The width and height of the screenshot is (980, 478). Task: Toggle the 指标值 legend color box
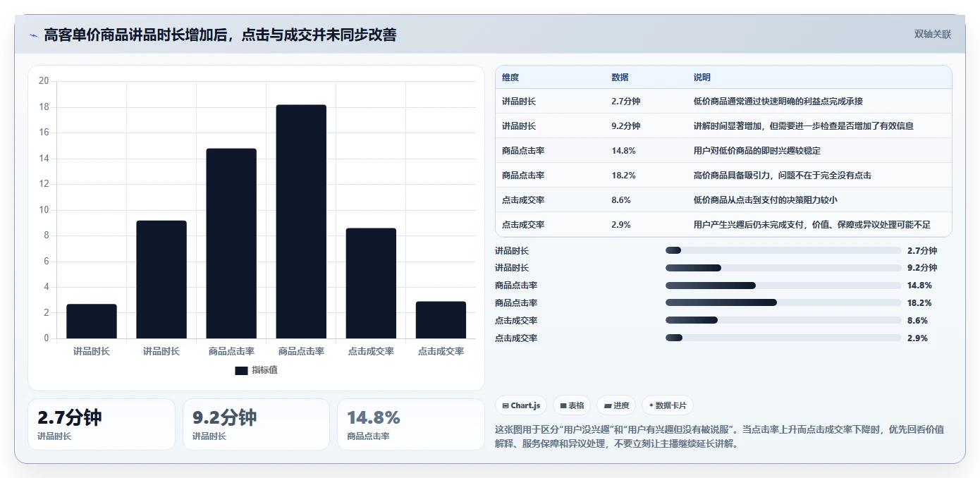pyautogui.click(x=241, y=370)
